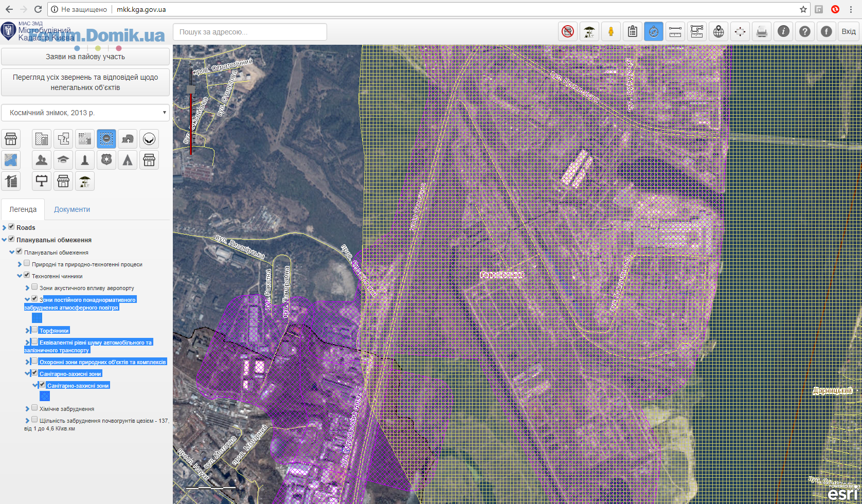Enable Охоронні зони природних об'єктів checkbox
This screenshot has height=504, width=862.
coord(34,361)
